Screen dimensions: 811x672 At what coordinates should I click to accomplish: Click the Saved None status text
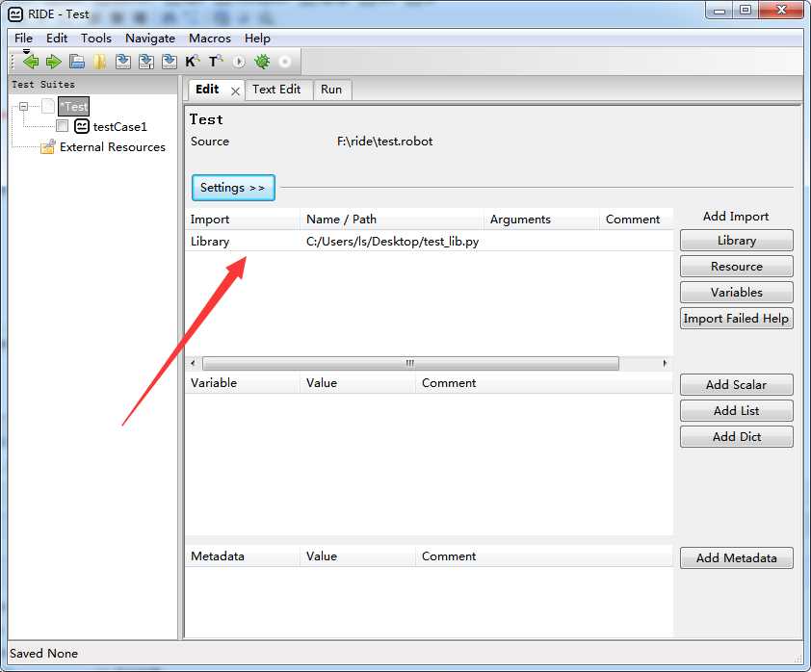(x=43, y=654)
